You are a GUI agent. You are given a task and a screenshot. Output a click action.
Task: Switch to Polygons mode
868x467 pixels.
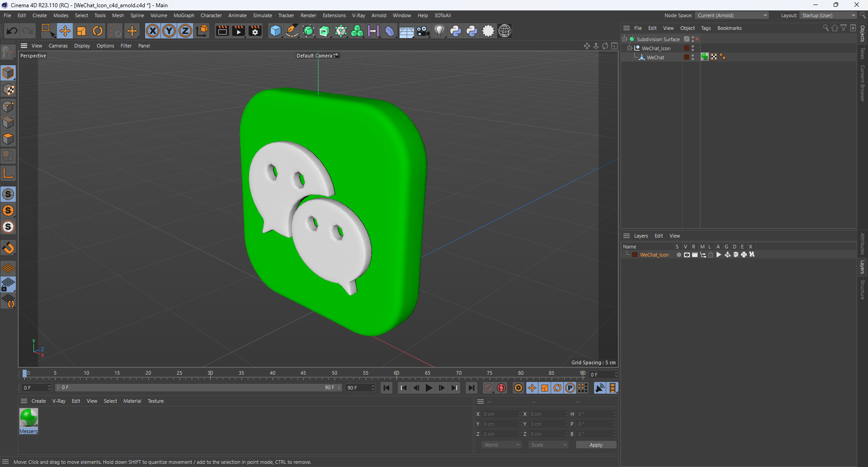[x=8, y=139]
